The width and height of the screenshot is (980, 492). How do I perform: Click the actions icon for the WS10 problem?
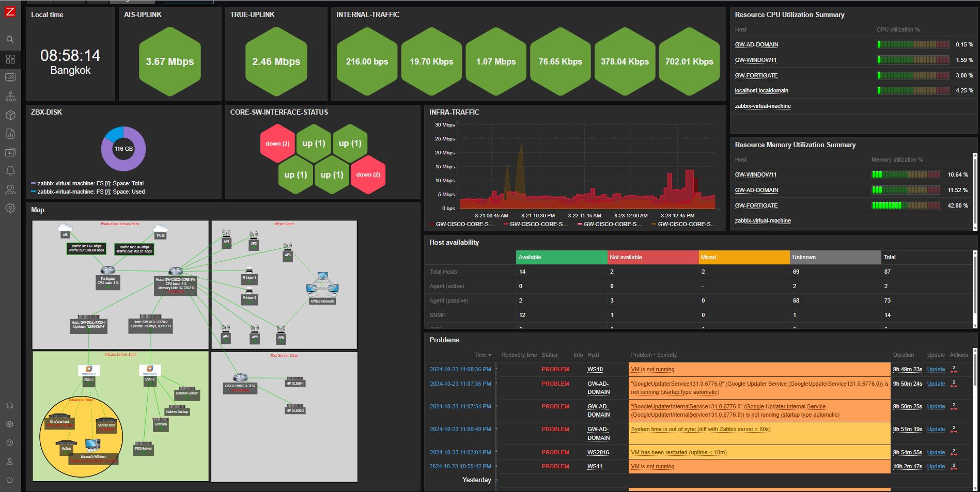954,369
